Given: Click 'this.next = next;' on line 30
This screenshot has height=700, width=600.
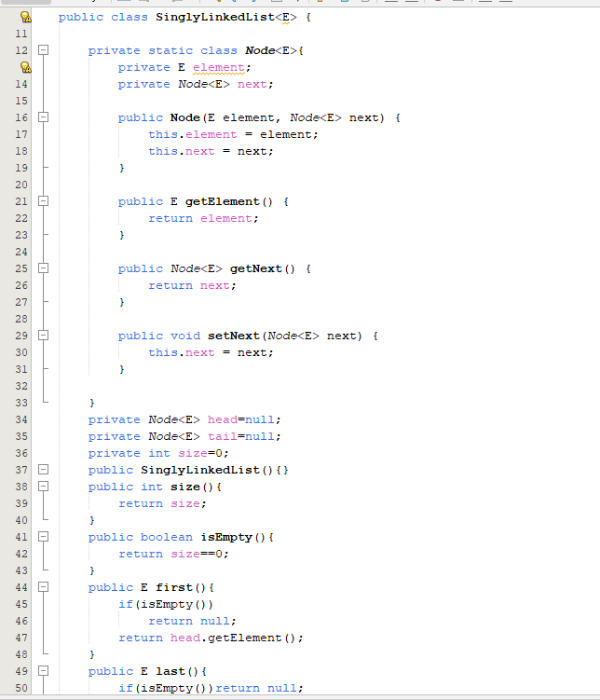Looking at the screenshot, I should [211, 352].
